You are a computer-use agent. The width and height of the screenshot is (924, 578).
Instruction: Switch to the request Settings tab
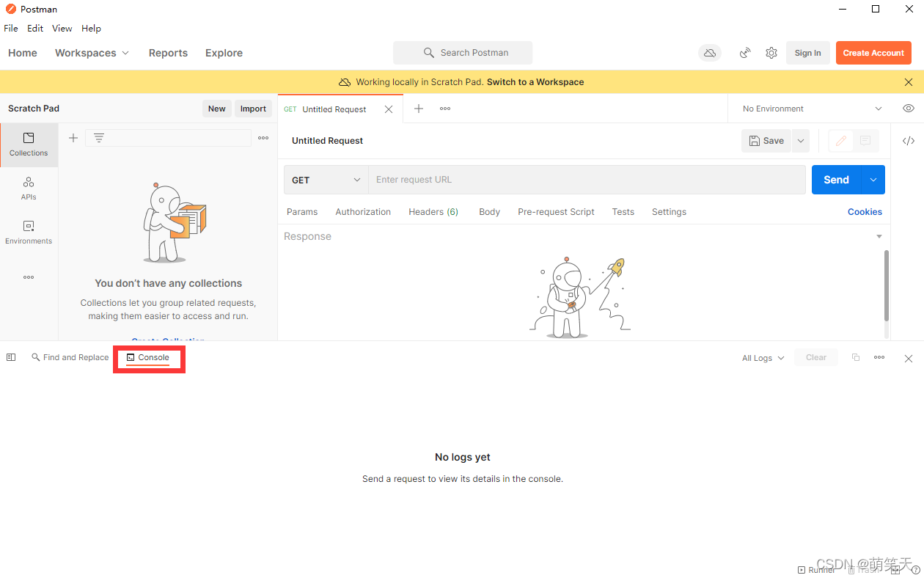(669, 212)
